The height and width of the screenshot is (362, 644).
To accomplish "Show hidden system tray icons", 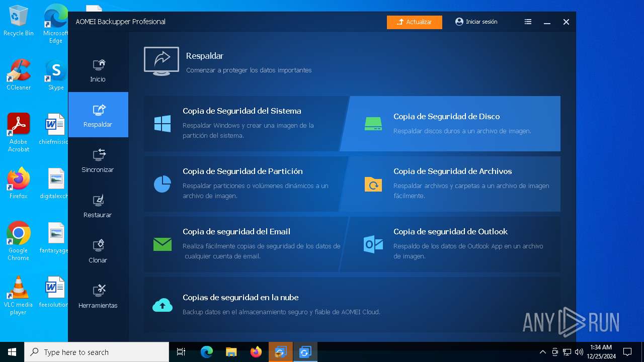I will pos(542,352).
